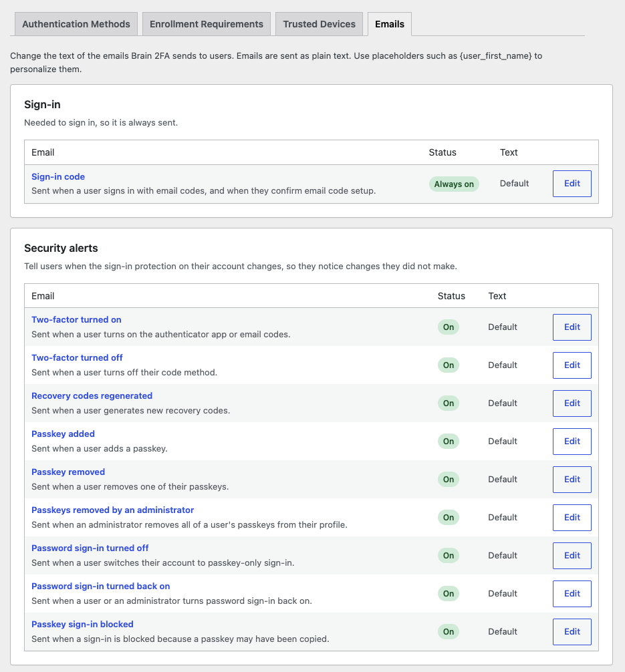The height and width of the screenshot is (672, 625).
Task: Click Status column header in Security alerts table
Action: (451, 296)
